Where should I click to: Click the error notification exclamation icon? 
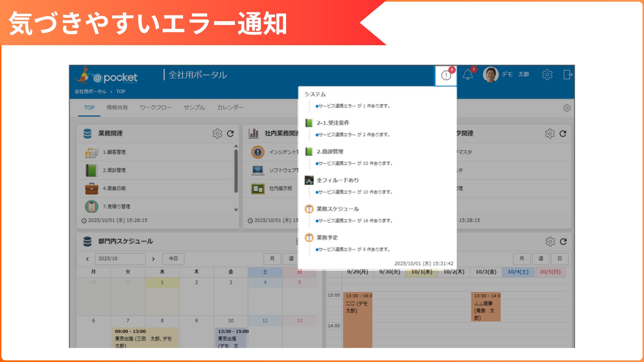446,75
